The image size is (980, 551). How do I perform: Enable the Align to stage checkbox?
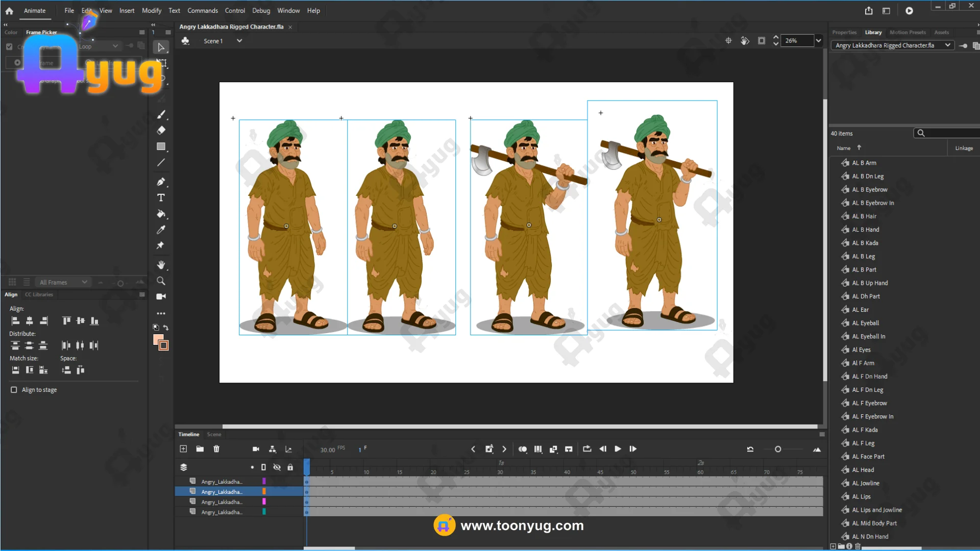[x=14, y=390]
